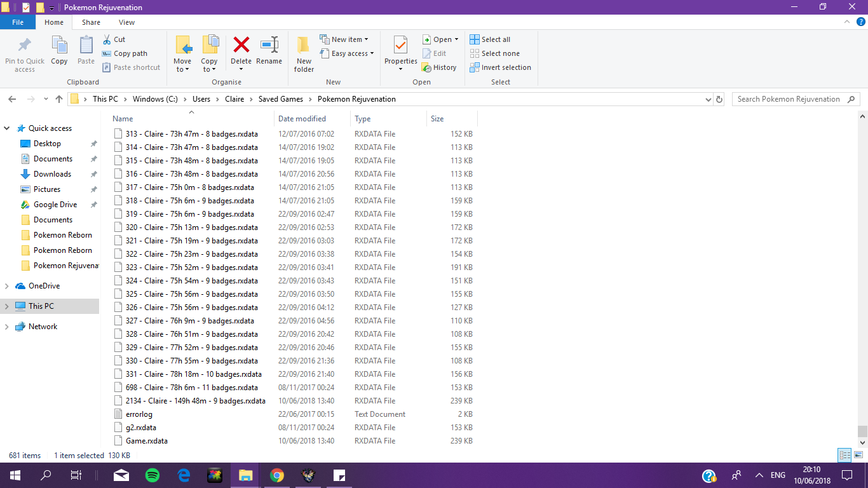This screenshot has height=488, width=868.
Task: Open the File menu tab
Action: coord(18,22)
